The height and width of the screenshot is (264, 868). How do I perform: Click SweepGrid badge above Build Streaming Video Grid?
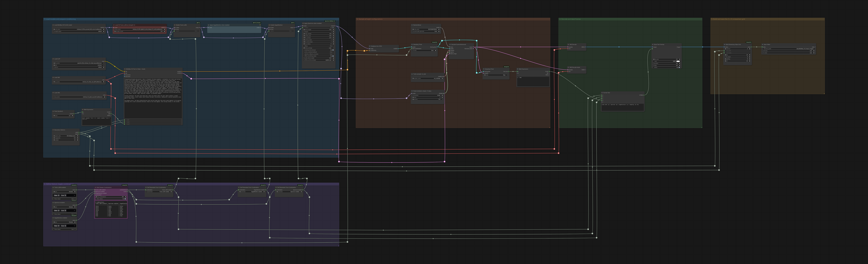coord(749,42)
